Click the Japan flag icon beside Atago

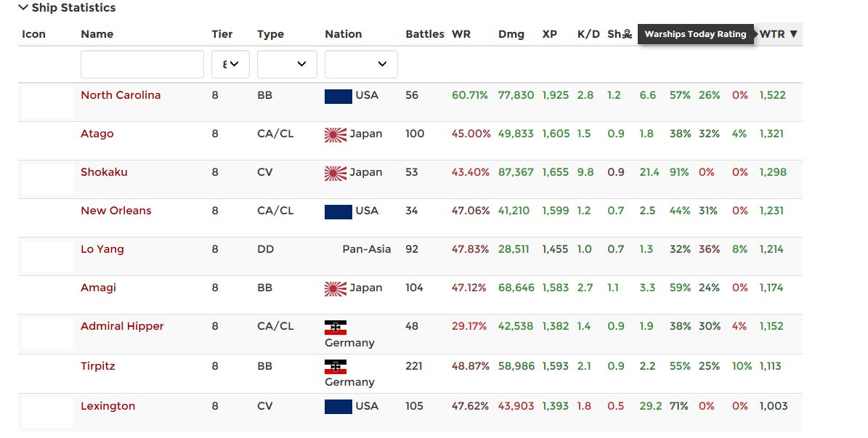[x=336, y=134]
